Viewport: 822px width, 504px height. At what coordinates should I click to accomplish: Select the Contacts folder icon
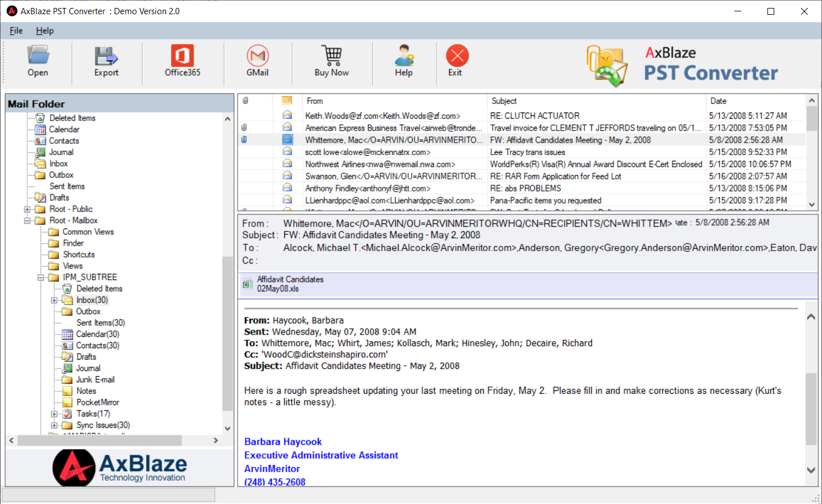coord(40,141)
